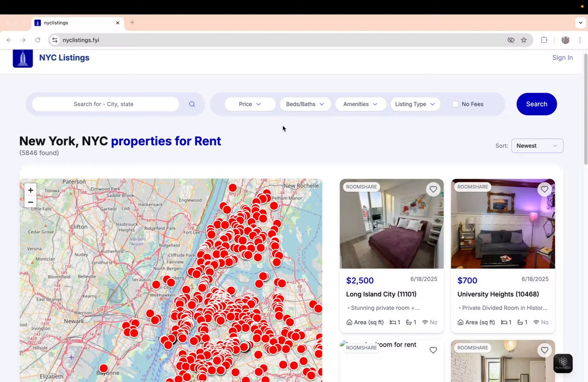Reload the page with the refresh icon
The height and width of the screenshot is (382, 588).
(x=38, y=40)
